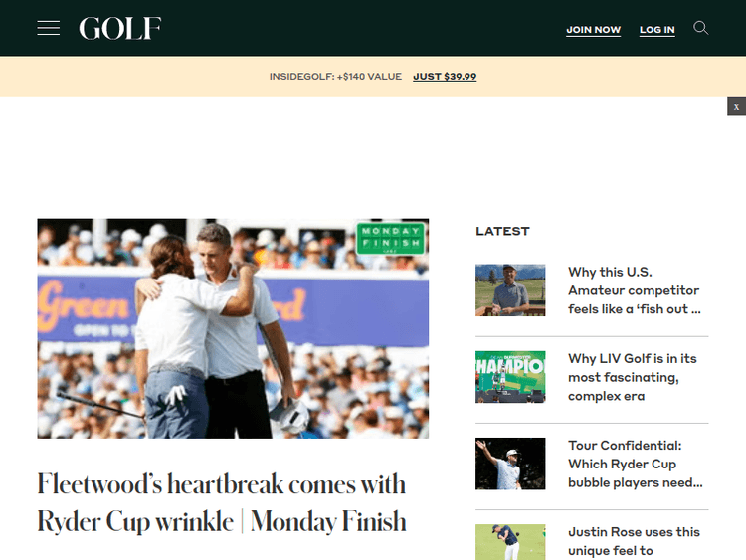This screenshot has width=746, height=560.
Task: Click the GOLF logo
Action: (x=120, y=28)
